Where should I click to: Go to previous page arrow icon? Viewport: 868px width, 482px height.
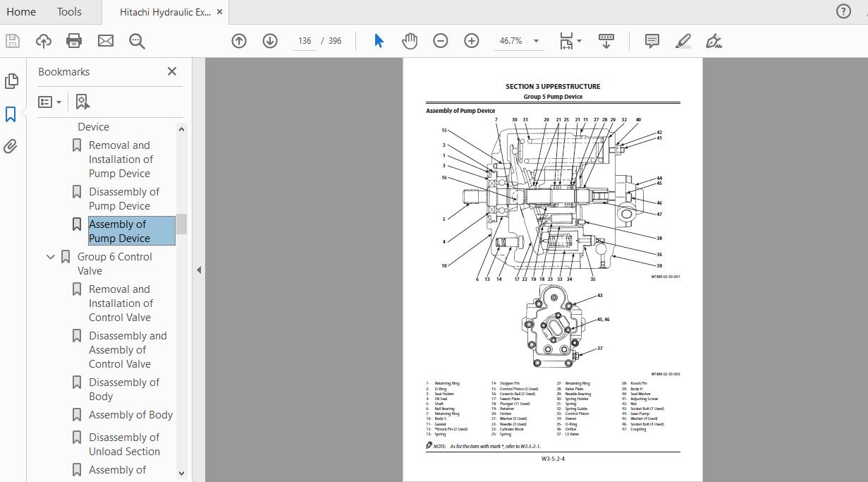pos(239,41)
